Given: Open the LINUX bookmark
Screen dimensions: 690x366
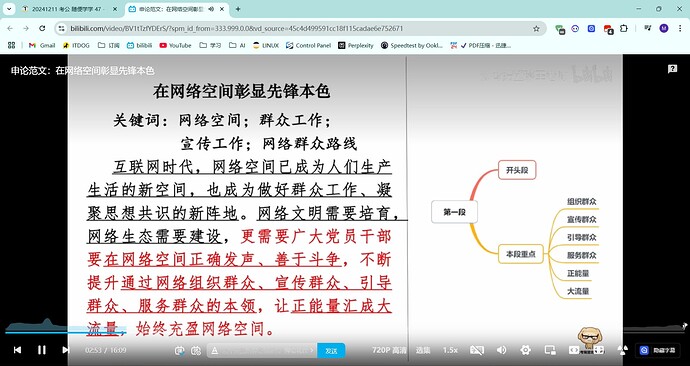Looking at the screenshot, I should [x=266, y=45].
